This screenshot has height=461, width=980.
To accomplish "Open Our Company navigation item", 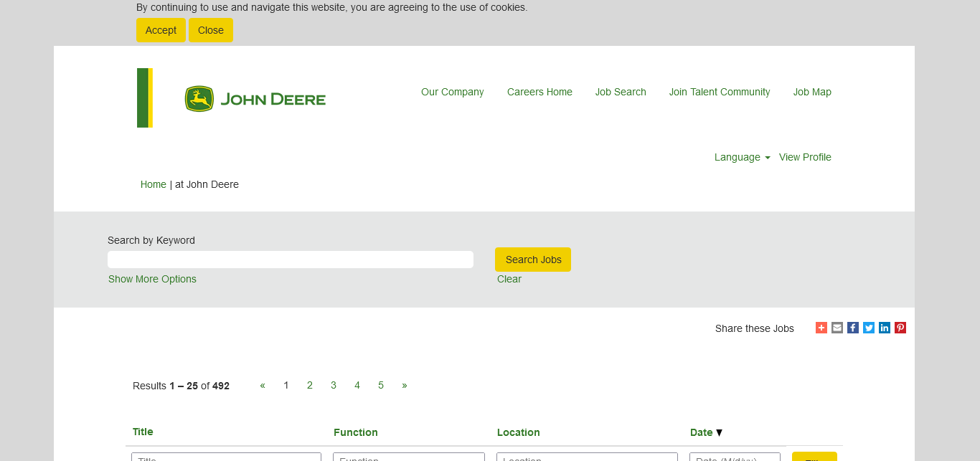I will [452, 92].
